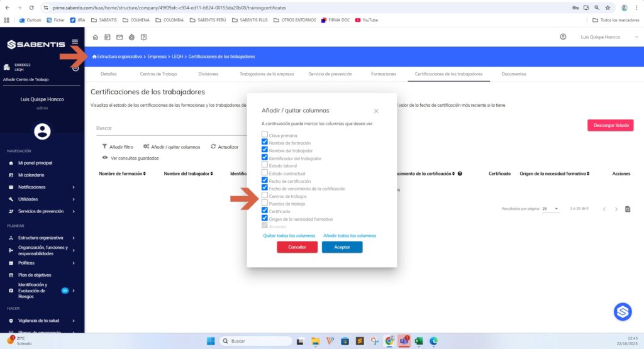644x349 pixels.
Task: Open the mail envelope icon in toolbar
Action: click(119, 37)
